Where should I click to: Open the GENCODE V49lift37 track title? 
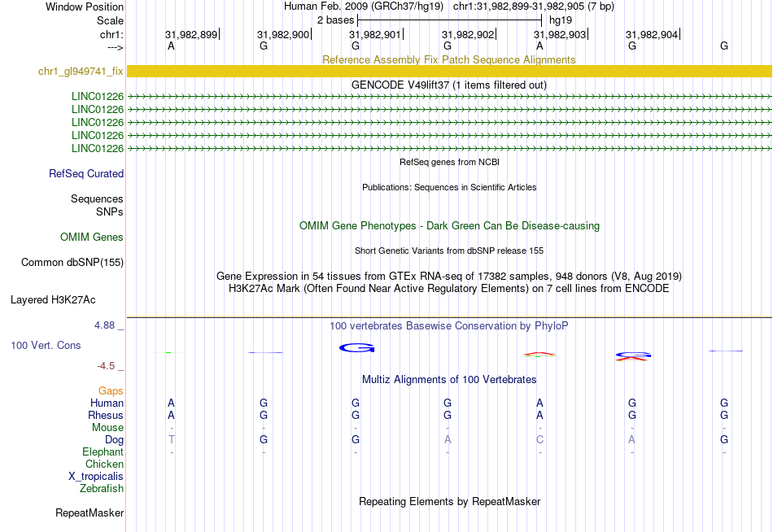448,85
